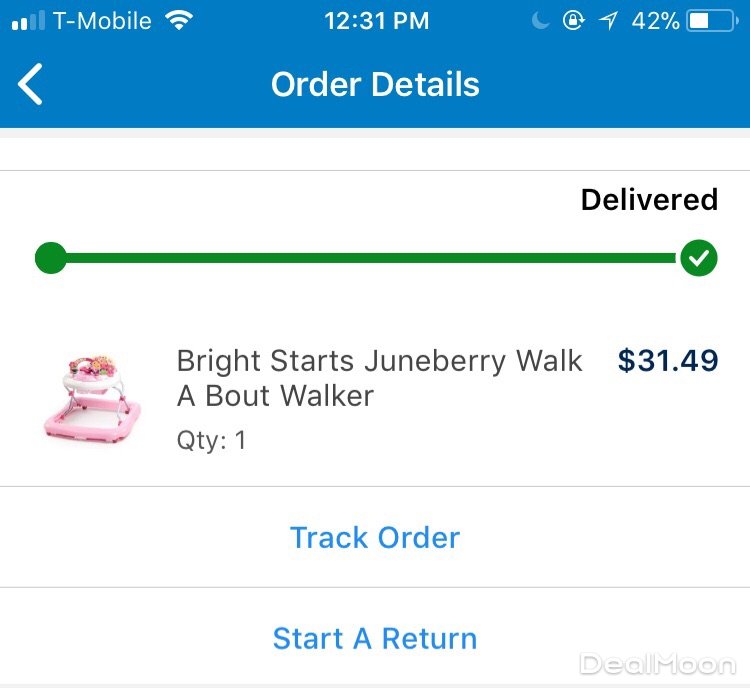Tap the $31.49 price
The image size is (750, 688).
pyautogui.click(x=668, y=360)
